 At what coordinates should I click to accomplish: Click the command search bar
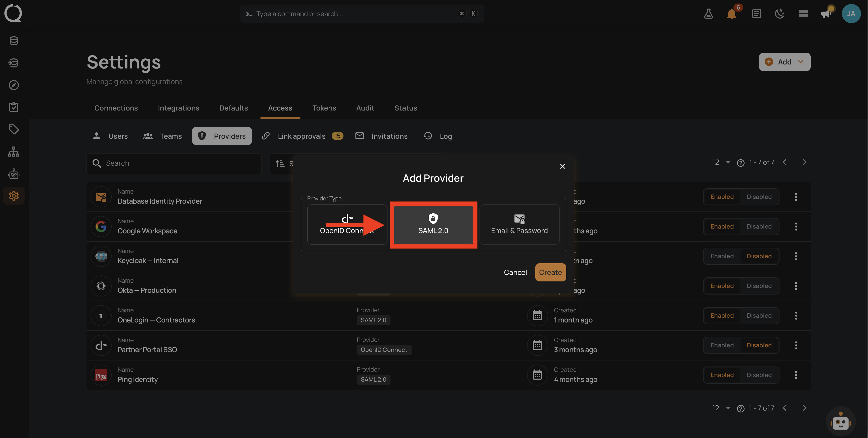(362, 14)
